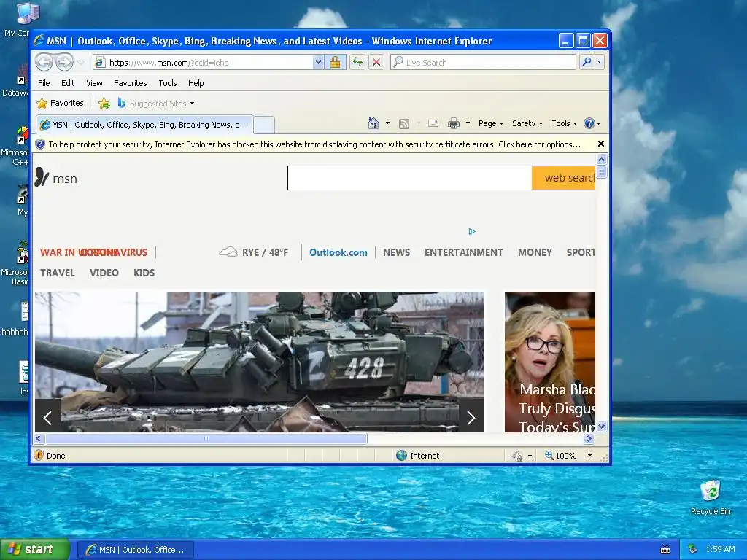
Task: Click the horizontal scrollbar right arrow
Action: tap(589, 438)
